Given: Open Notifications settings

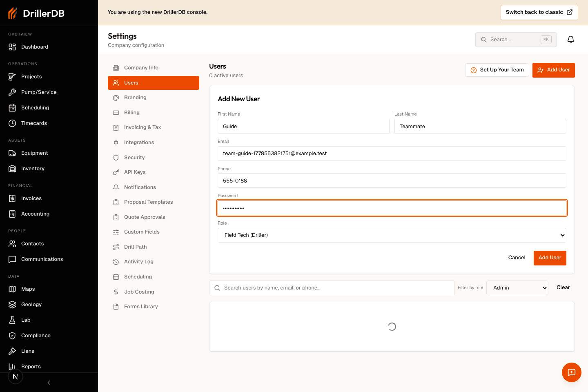Looking at the screenshot, I should click(154, 187).
